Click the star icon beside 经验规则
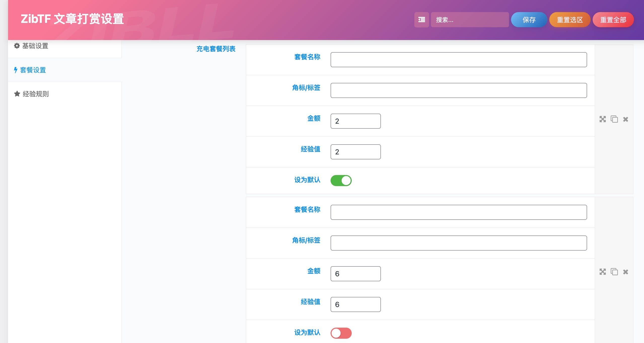This screenshot has width=644, height=343. click(x=17, y=94)
